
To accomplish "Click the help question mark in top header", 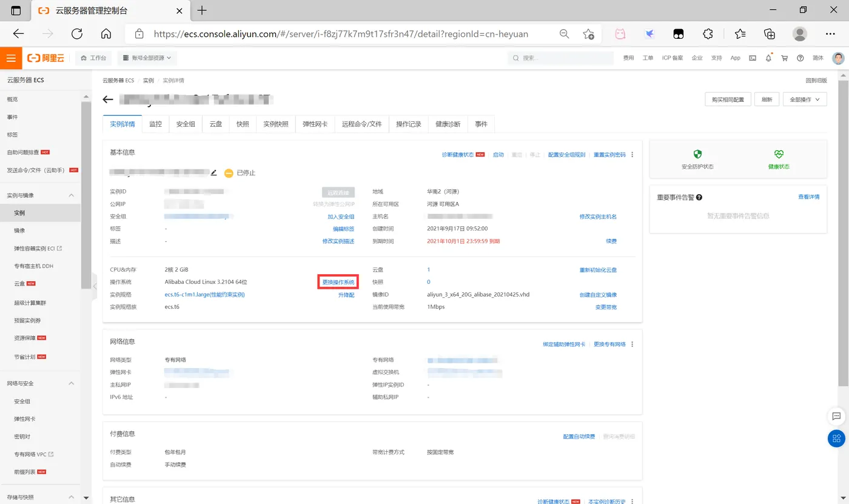I will pyautogui.click(x=800, y=58).
